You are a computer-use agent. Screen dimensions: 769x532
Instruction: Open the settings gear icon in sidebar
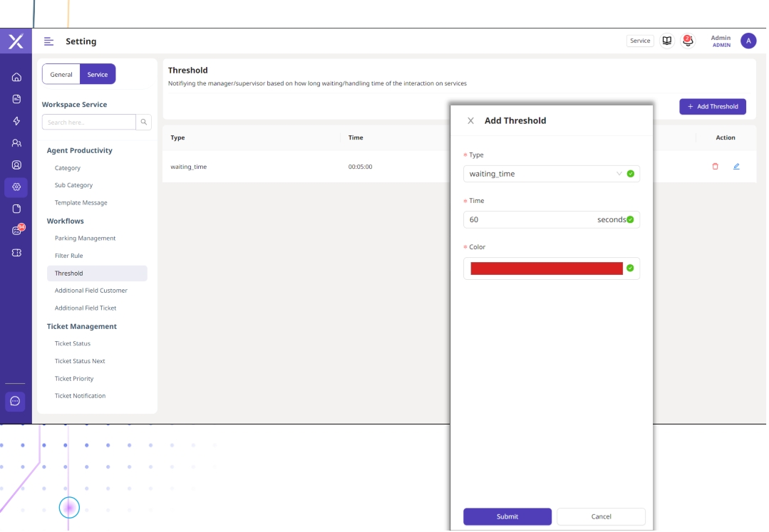pyautogui.click(x=16, y=187)
